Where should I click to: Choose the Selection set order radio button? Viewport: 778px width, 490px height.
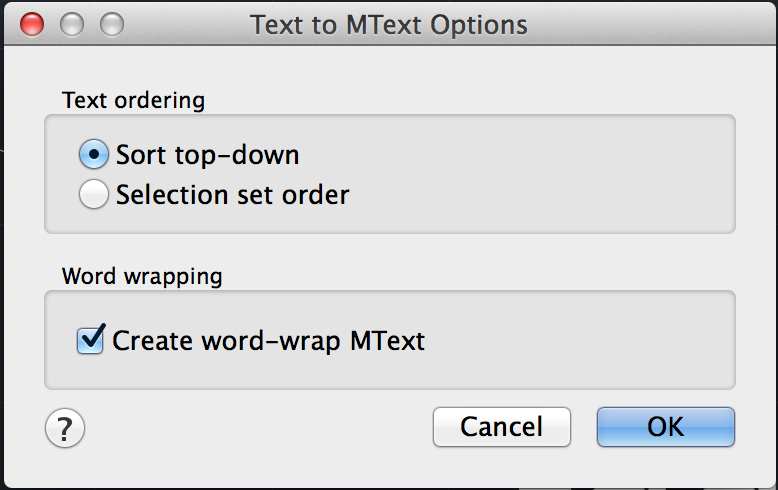[94, 194]
